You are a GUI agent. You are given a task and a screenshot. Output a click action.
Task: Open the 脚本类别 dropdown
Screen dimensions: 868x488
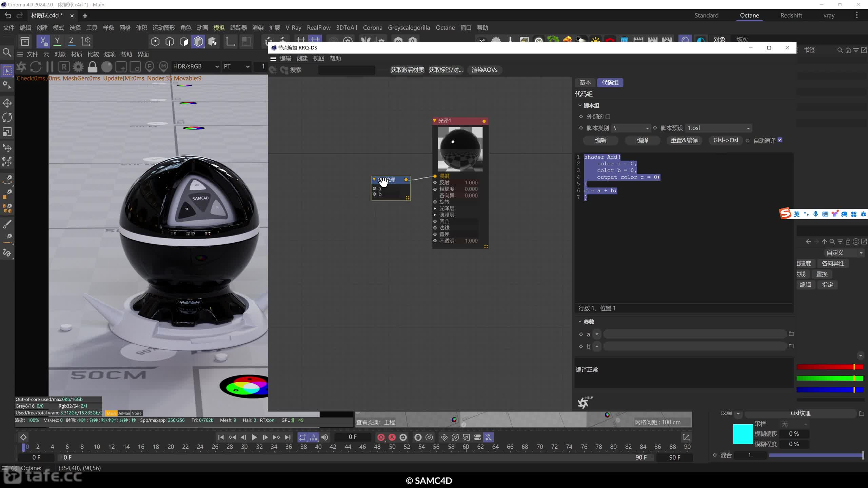[631, 128]
